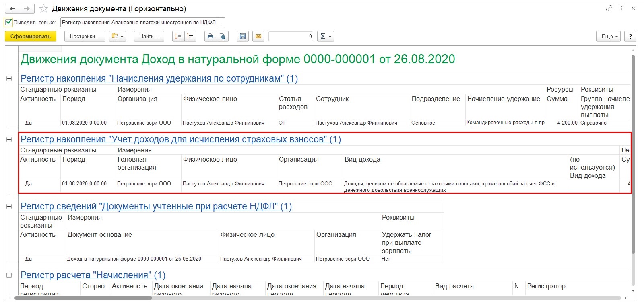Screen dimensions: 644x306
Task: Select 'Доходы, целиком не облагаемые страховыми взносами' cell
Action: [x=455, y=187]
